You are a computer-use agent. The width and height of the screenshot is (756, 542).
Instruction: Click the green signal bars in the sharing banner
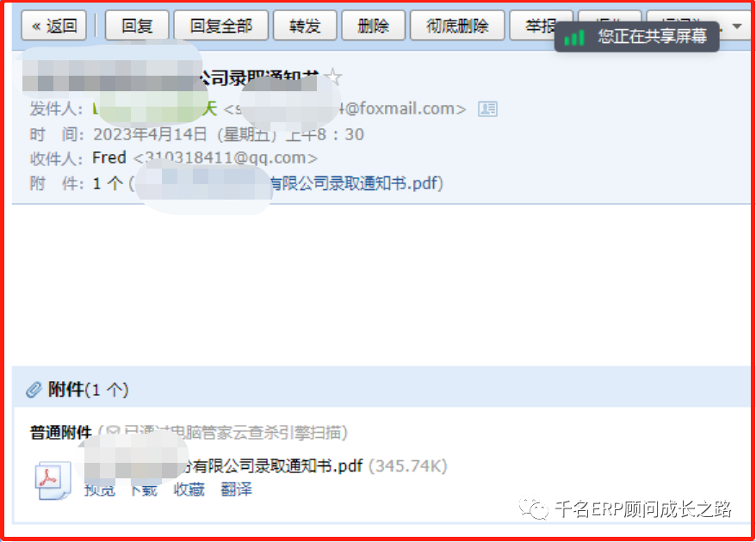pyautogui.click(x=573, y=37)
